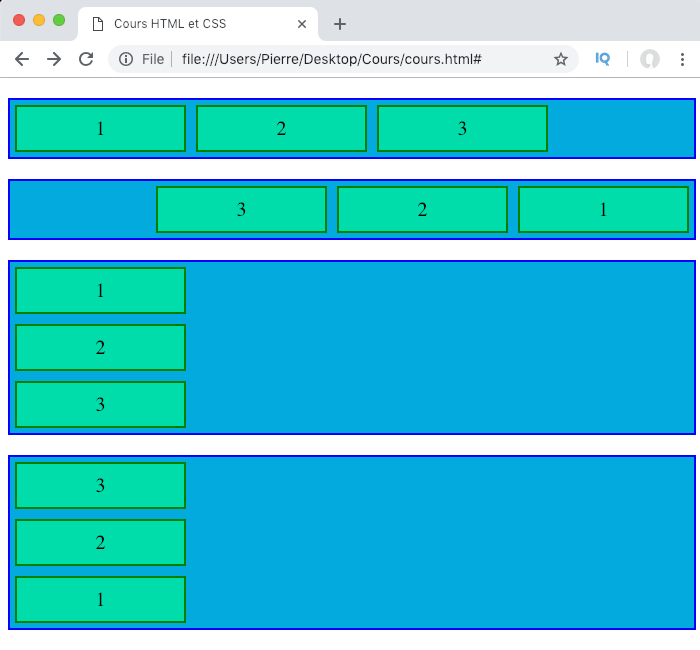Bookmark this page with the star icon
Image resolution: width=700 pixels, height=650 pixels.
[x=561, y=59]
